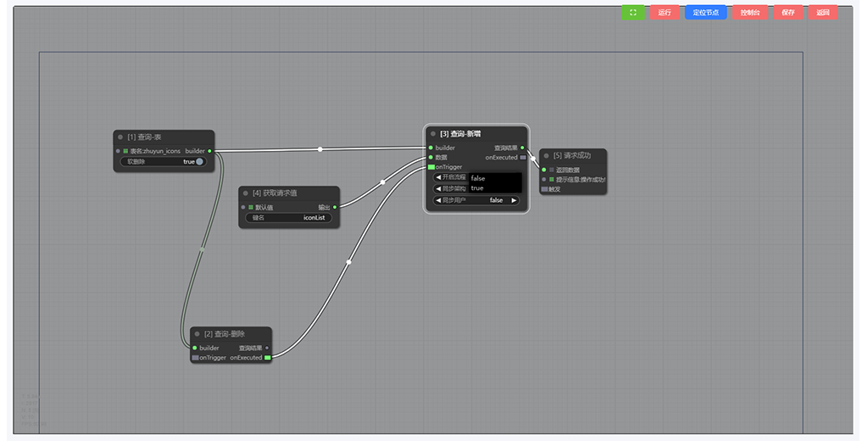Select the [4] 获取请求值 node title
This screenshot has height=441, width=868.
coord(275,193)
